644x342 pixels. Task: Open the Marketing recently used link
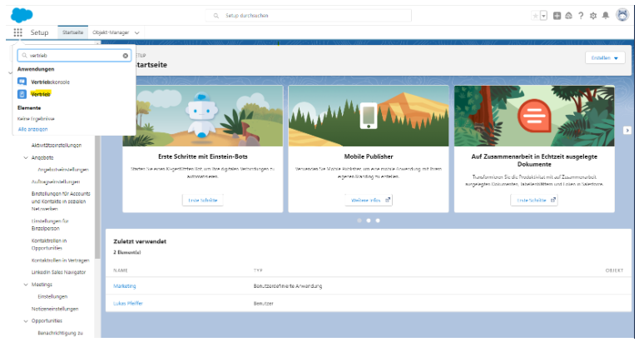click(125, 286)
